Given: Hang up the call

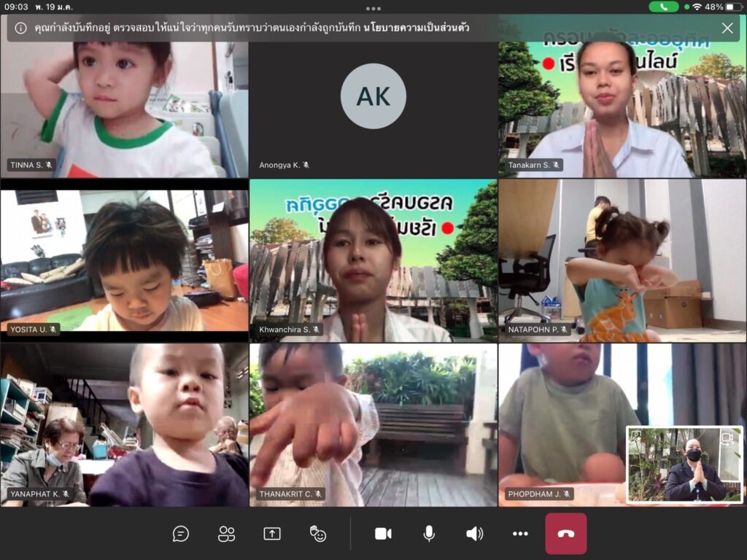Looking at the screenshot, I should coord(565,534).
